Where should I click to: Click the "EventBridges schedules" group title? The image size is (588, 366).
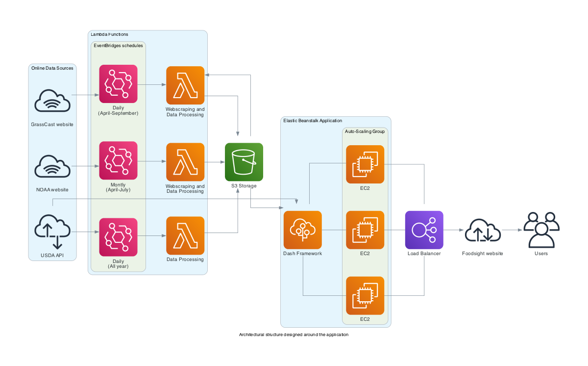pyautogui.click(x=119, y=46)
